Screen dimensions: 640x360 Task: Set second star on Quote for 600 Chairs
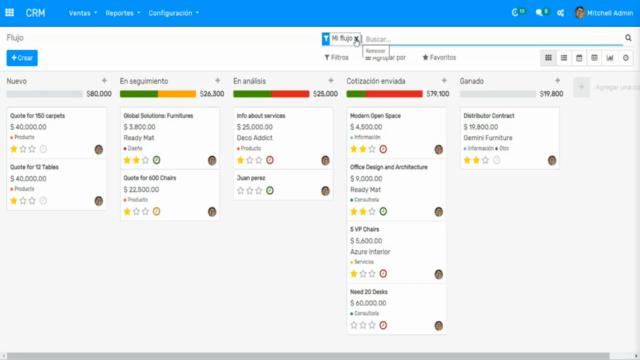[x=136, y=211]
